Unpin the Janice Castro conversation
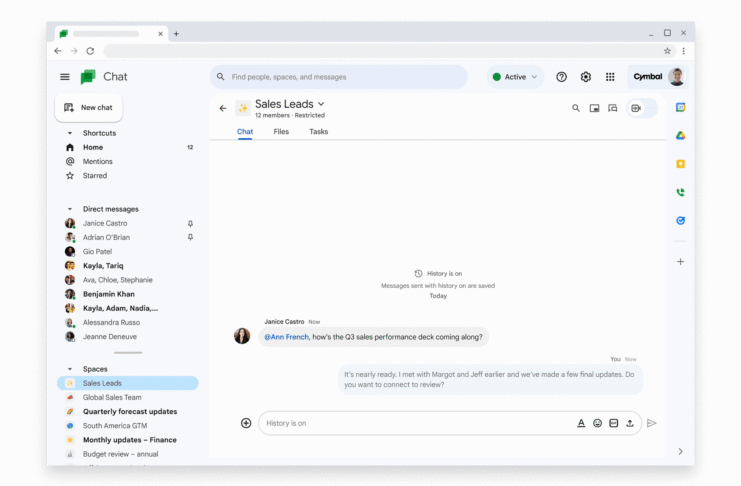The image size is (741, 486). 190,223
